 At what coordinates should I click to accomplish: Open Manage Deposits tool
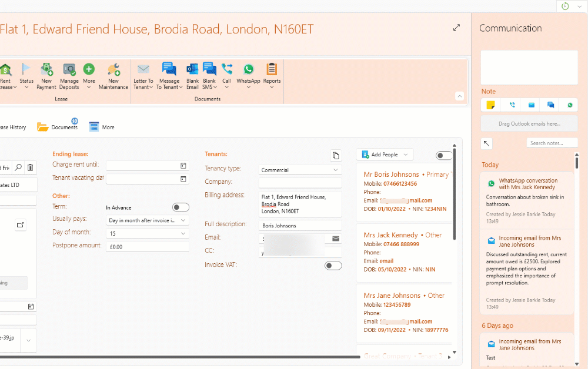coord(69,70)
